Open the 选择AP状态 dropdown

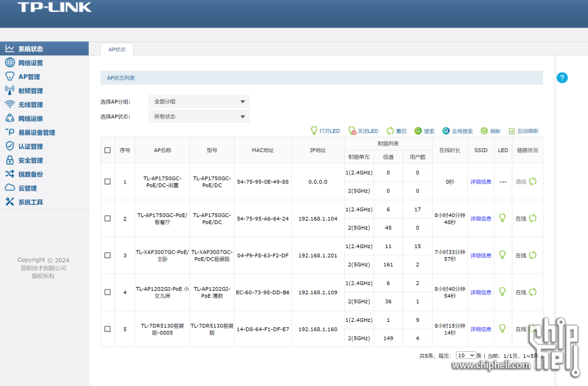[x=199, y=116]
